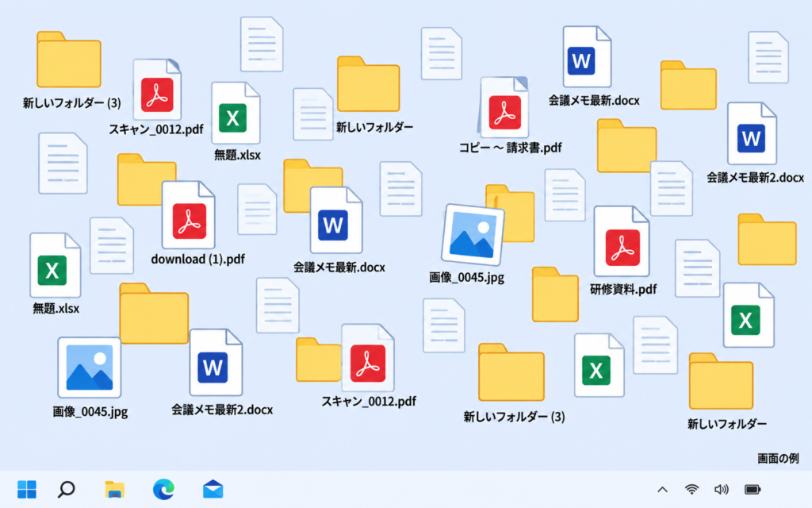Select 新しいフォルダー (3) beside スキャン_0012.pdf
The height and width of the screenshot is (508, 812).
tap(68, 60)
